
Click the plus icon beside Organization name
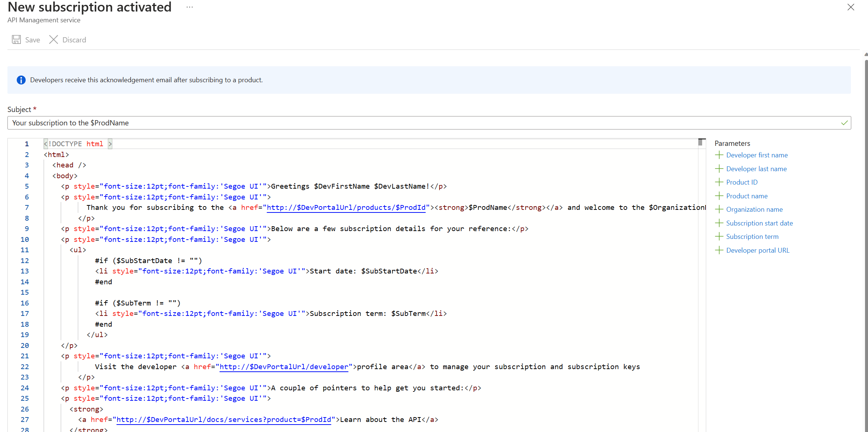719,209
